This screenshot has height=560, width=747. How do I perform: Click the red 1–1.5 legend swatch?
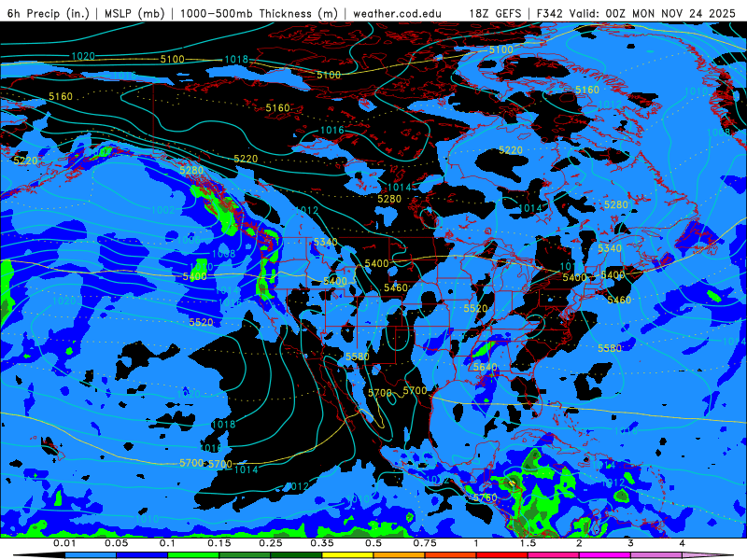pyautogui.click(x=502, y=555)
